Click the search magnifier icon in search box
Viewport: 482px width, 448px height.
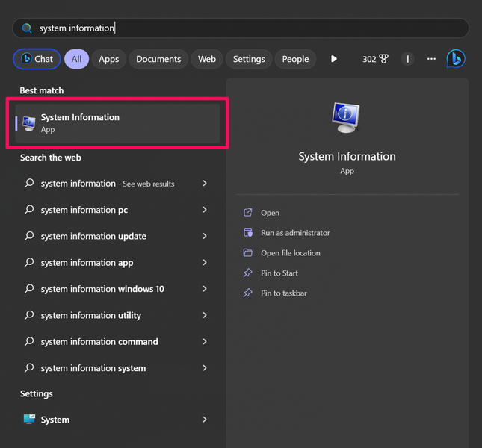(x=27, y=28)
